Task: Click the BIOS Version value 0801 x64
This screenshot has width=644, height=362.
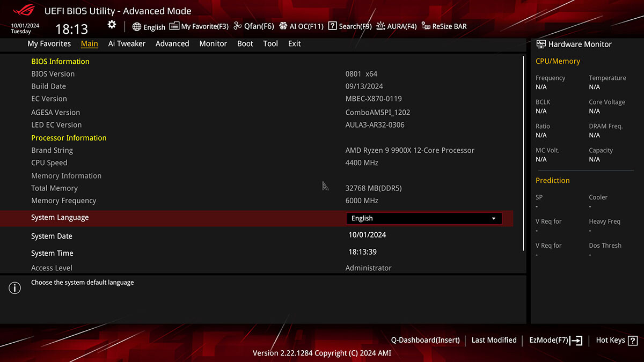Action: pyautogui.click(x=362, y=74)
